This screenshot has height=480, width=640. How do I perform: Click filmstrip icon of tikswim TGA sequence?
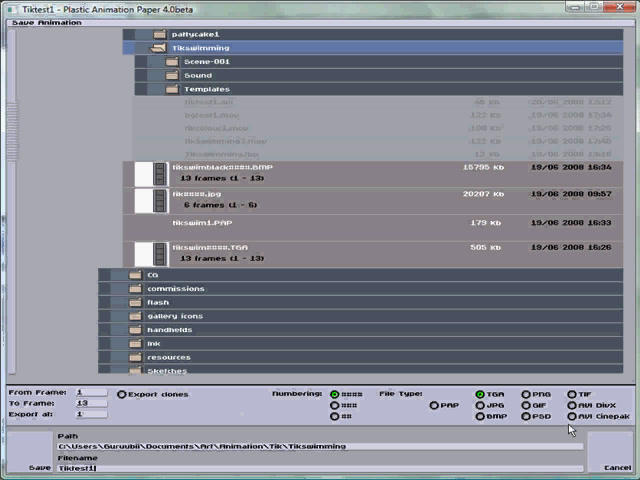pos(160,254)
